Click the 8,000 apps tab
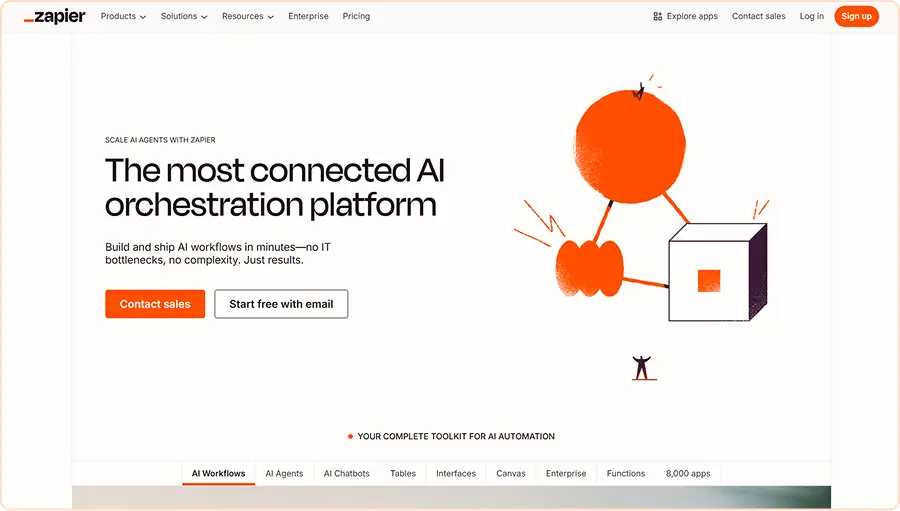 (x=687, y=473)
